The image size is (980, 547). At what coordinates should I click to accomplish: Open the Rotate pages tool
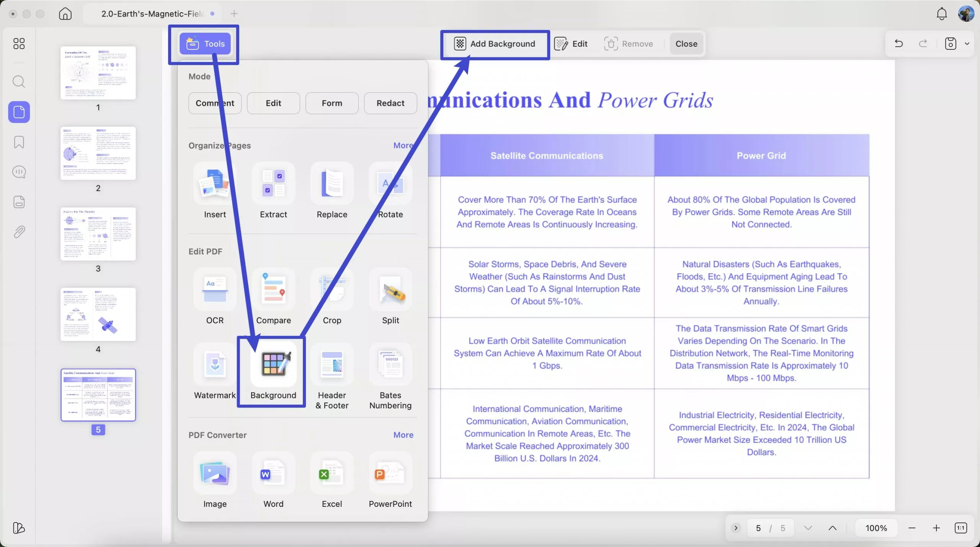(390, 191)
